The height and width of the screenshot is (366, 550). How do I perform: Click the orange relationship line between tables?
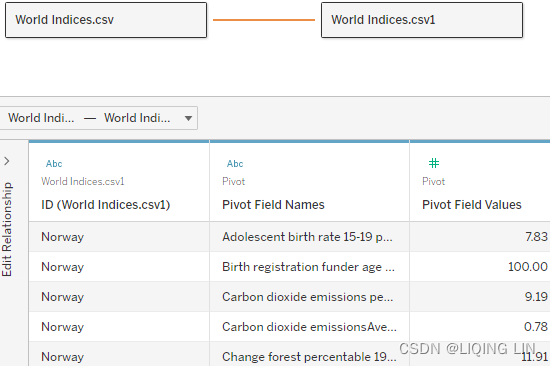pos(264,20)
